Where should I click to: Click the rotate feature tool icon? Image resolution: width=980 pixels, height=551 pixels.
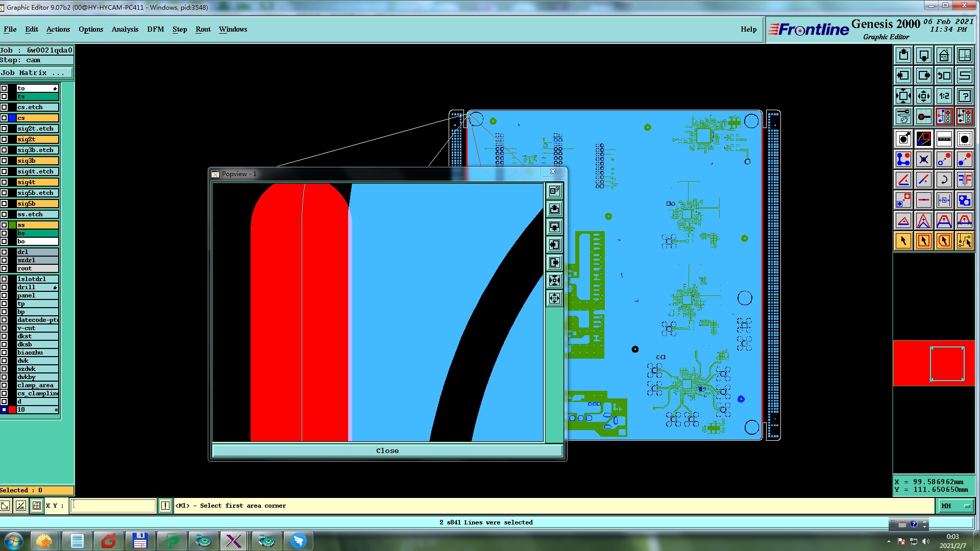point(944,180)
